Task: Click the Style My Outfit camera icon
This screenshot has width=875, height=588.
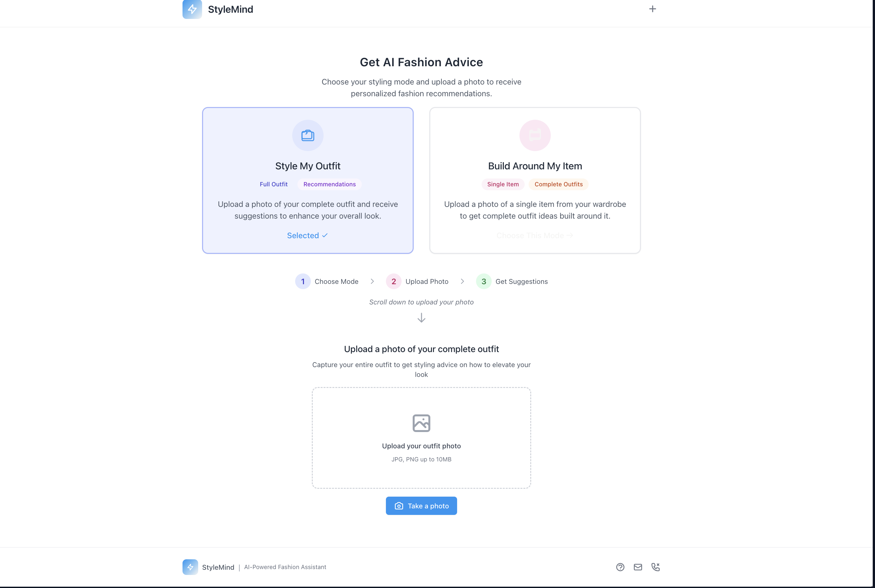Action: coord(308,135)
